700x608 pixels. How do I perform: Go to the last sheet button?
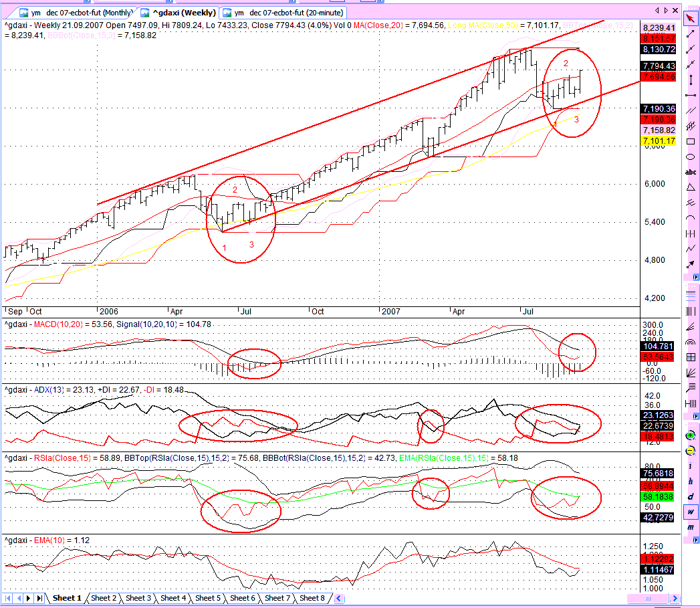click(39, 598)
